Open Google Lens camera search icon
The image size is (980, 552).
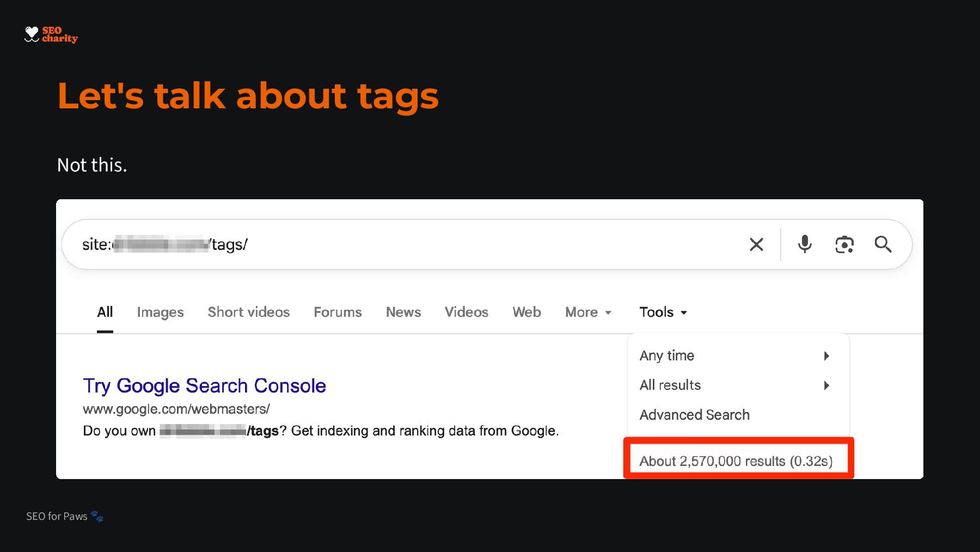844,244
